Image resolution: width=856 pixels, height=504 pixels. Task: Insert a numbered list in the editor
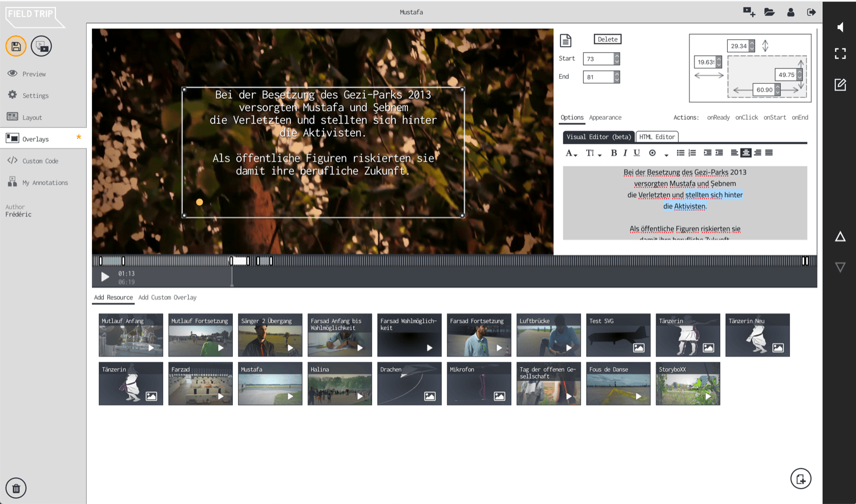pyautogui.click(x=692, y=153)
